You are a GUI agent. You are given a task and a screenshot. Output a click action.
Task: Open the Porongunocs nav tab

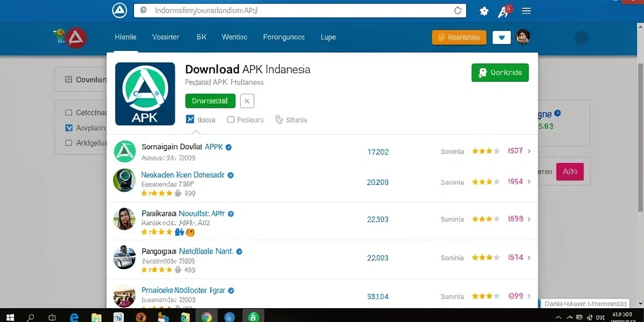(284, 37)
